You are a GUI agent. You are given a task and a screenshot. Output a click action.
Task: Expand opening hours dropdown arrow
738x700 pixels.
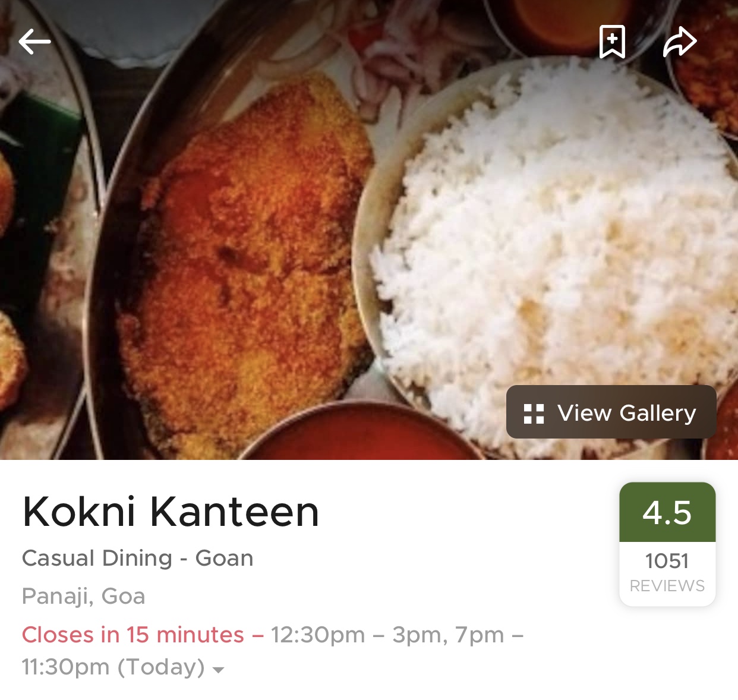(218, 670)
